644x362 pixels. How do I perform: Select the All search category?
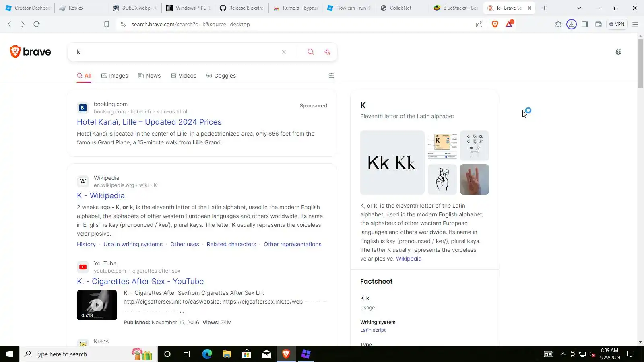click(84, 76)
